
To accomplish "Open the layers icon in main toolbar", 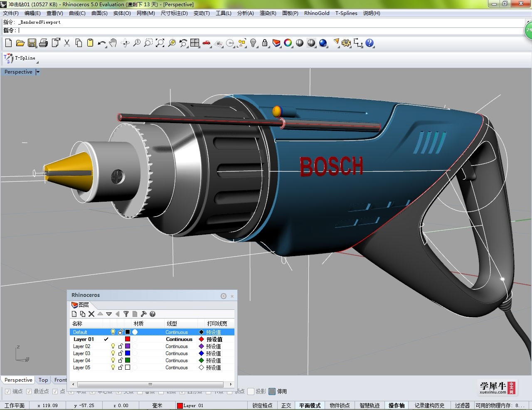I will (276, 43).
